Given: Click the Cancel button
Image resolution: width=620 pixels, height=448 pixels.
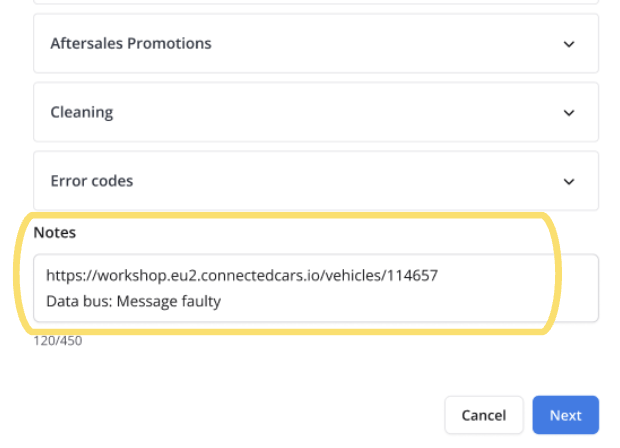Looking at the screenshot, I should pos(484,416).
